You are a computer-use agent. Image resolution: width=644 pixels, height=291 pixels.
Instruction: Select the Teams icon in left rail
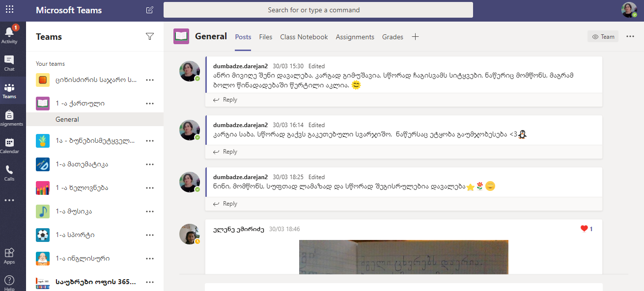coord(9,90)
